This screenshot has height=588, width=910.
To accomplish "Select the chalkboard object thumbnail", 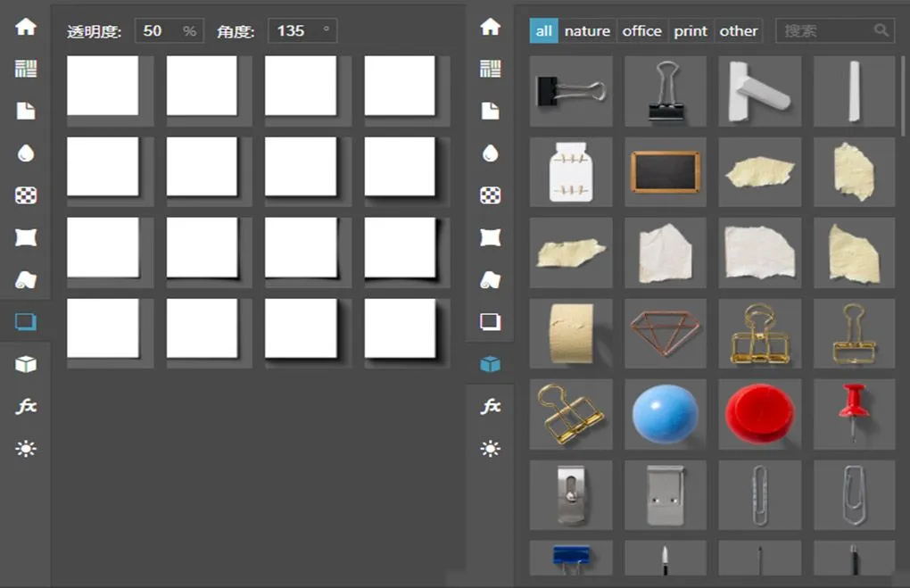I will [x=665, y=171].
